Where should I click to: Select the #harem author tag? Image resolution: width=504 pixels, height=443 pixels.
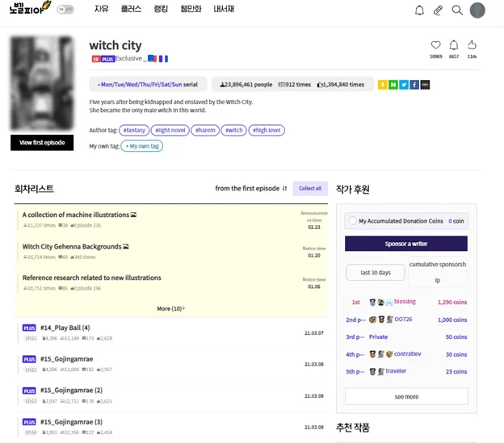(205, 130)
